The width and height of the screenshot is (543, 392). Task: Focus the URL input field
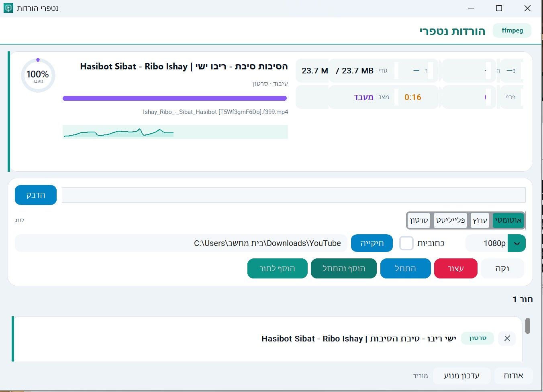294,195
